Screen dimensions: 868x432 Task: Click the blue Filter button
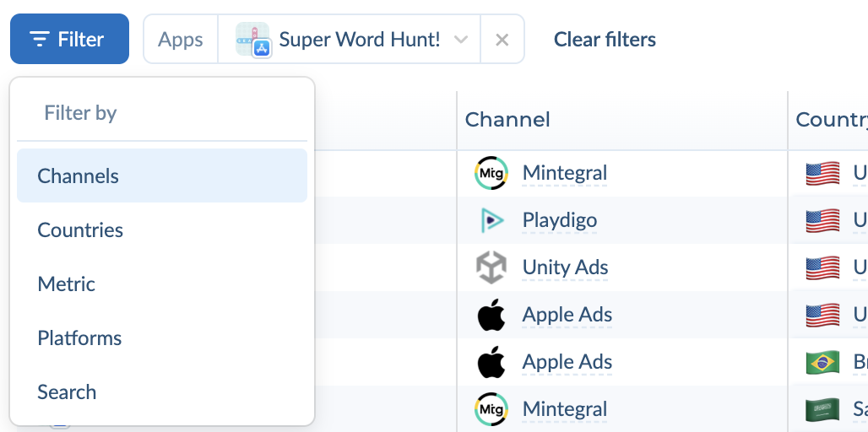[x=69, y=39]
